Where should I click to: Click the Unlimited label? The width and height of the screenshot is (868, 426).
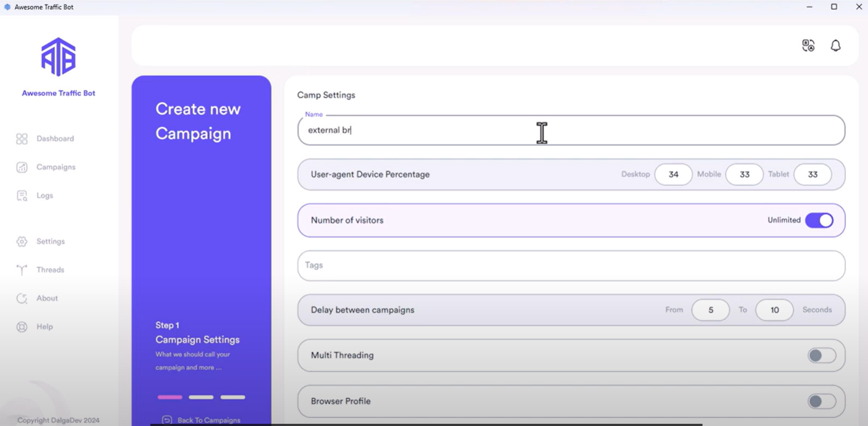coord(784,220)
